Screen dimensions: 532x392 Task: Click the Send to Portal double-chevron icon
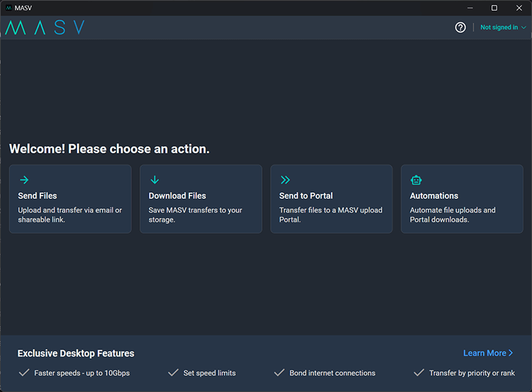click(x=285, y=179)
